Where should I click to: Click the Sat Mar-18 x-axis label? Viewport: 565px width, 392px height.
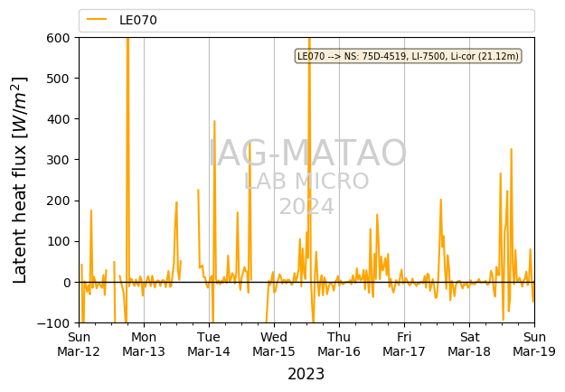[x=469, y=344]
